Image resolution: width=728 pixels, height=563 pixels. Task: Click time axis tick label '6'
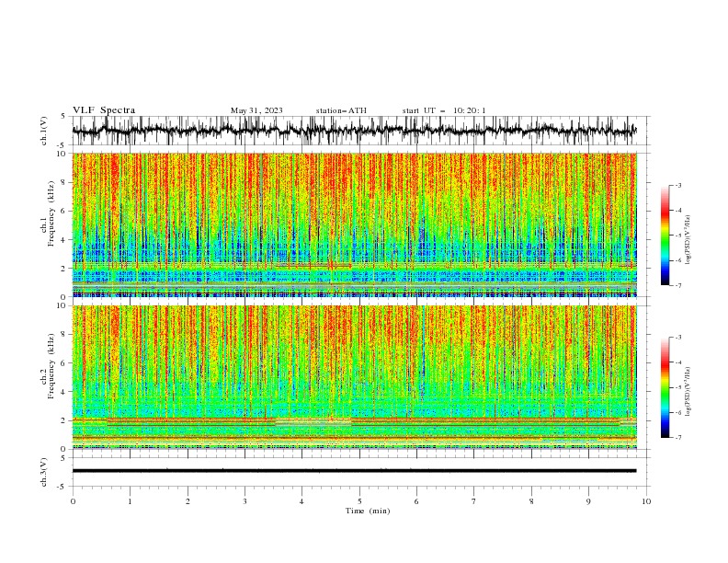click(x=416, y=501)
